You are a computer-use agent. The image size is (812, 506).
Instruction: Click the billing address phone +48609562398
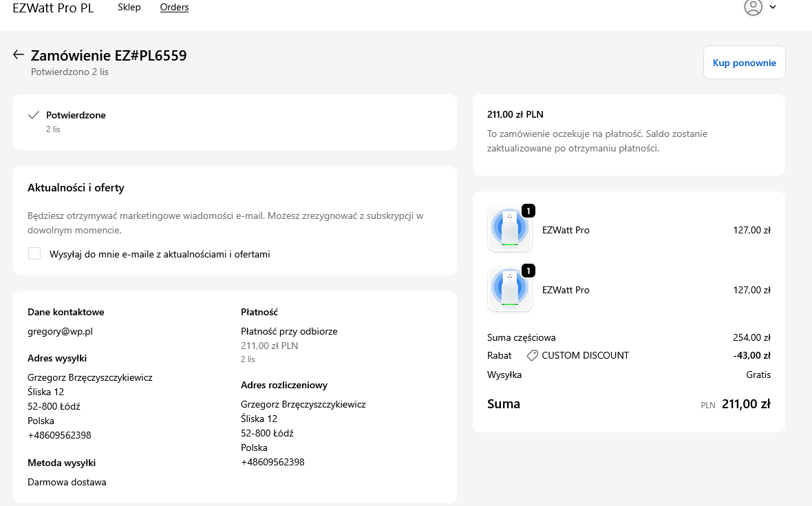[x=273, y=463]
